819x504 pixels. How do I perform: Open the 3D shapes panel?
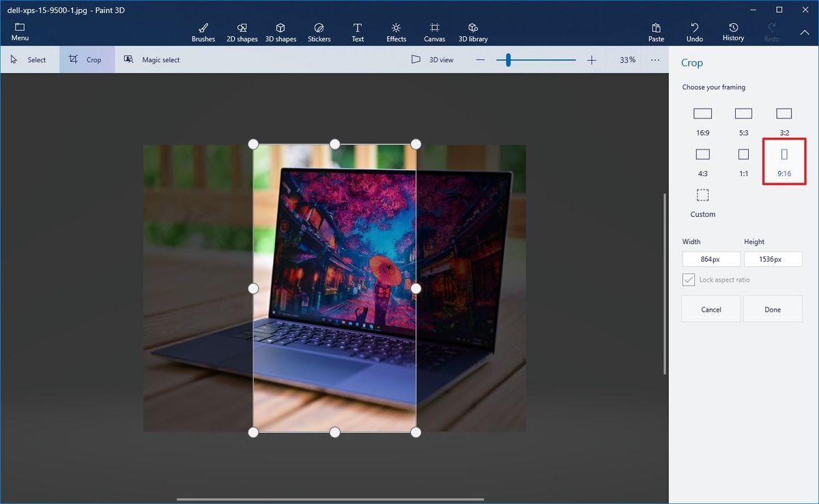pos(281,31)
